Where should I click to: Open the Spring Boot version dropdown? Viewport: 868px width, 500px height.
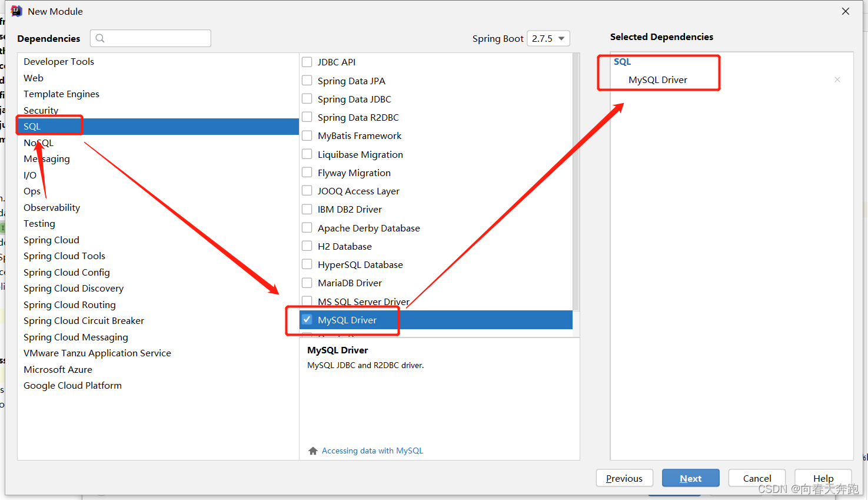click(548, 38)
